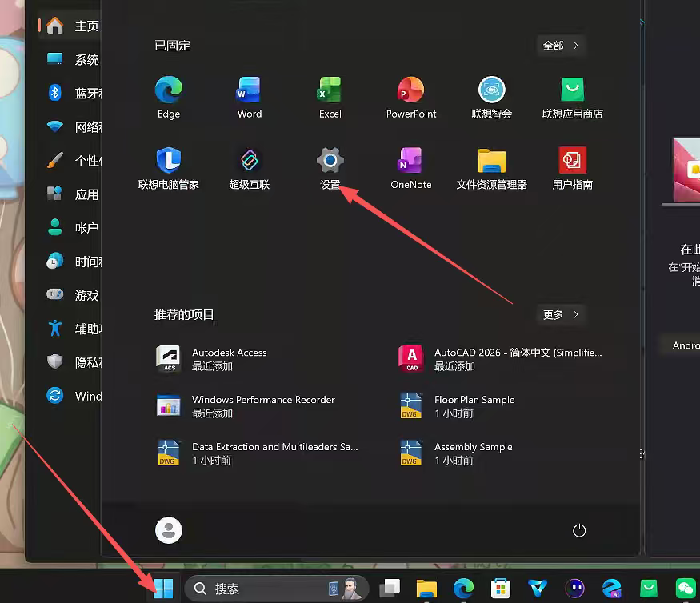Launch 联想电脑管家 app
Image resolution: width=700 pixels, height=603 pixels.
coord(169,161)
